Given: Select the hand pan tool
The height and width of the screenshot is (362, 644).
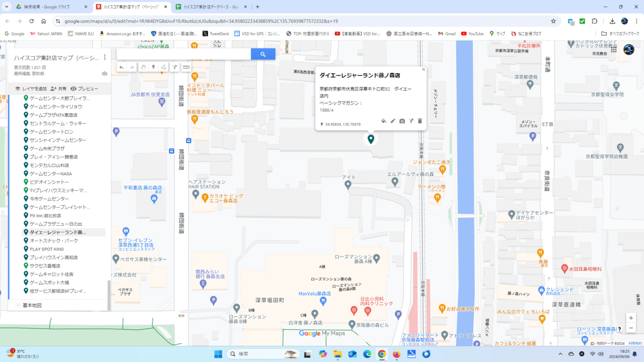Looking at the screenshot, I should coord(143,68).
